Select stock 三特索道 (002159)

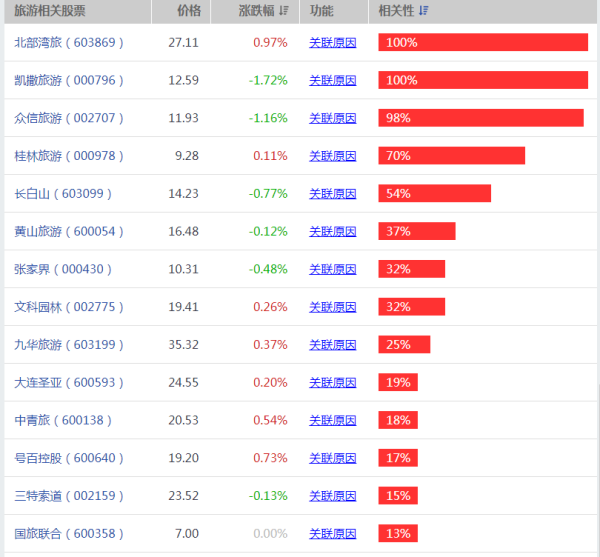click(69, 496)
